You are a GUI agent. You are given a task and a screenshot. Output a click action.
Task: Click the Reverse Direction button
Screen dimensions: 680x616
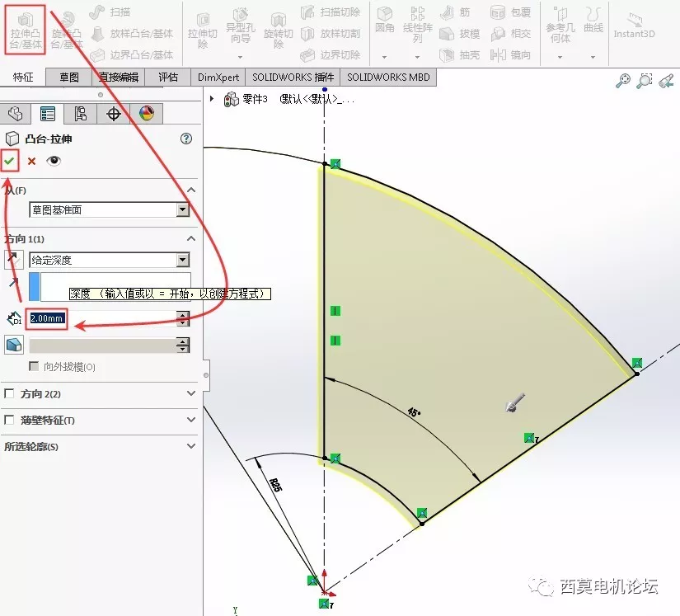click(x=13, y=260)
